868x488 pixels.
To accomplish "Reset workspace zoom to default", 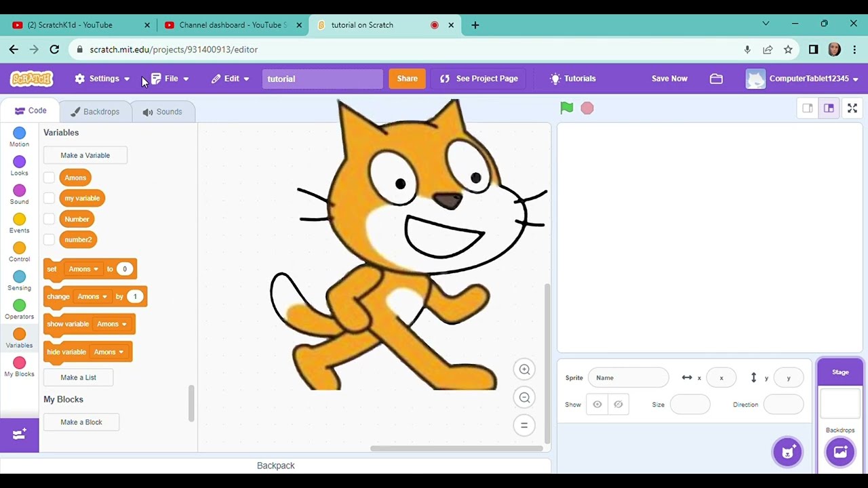I will pos(524,426).
